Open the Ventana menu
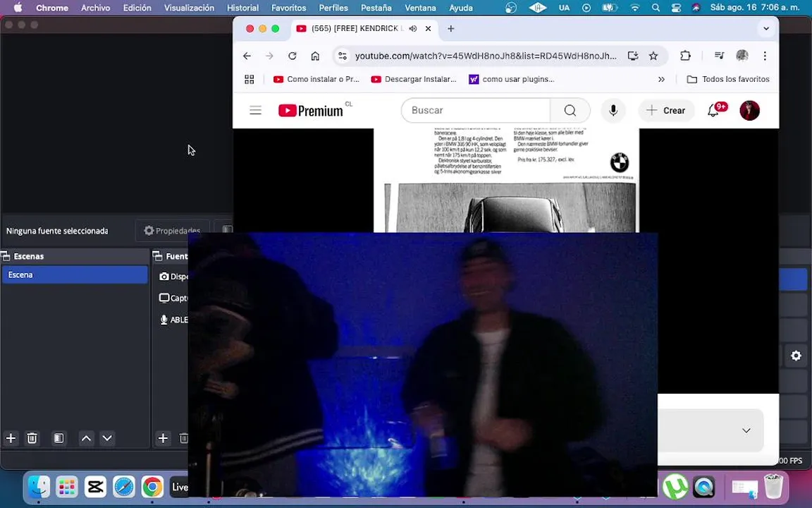Image resolution: width=812 pixels, height=508 pixels. click(420, 8)
